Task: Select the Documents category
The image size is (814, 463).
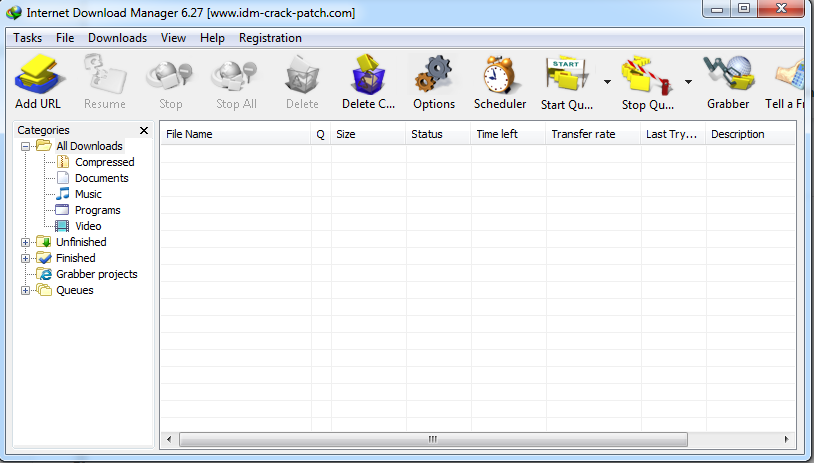Action: coord(102,179)
